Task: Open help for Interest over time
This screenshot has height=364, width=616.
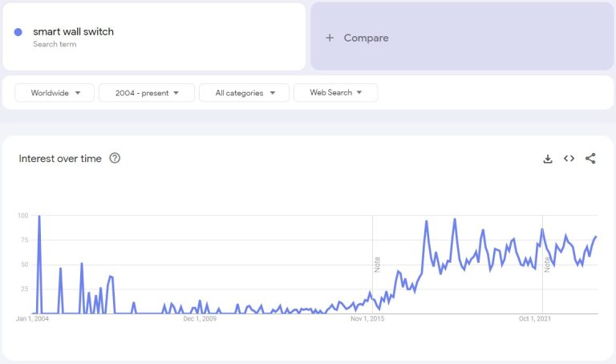Action: [115, 159]
